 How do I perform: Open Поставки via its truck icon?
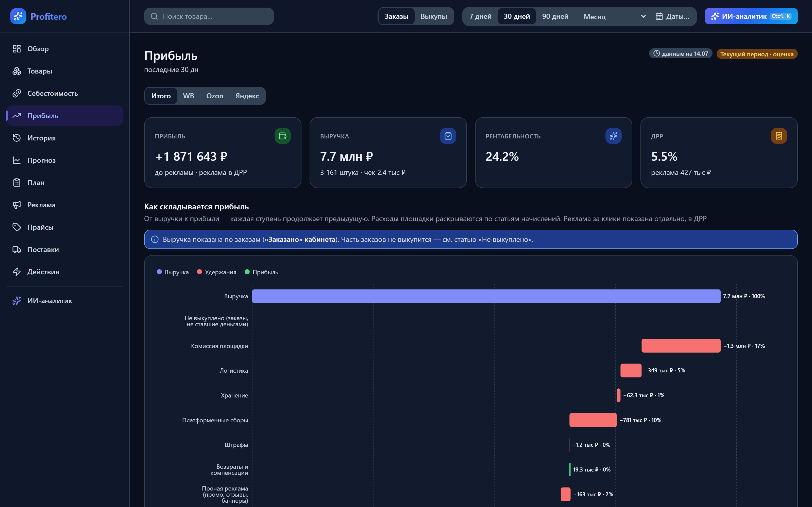point(17,249)
